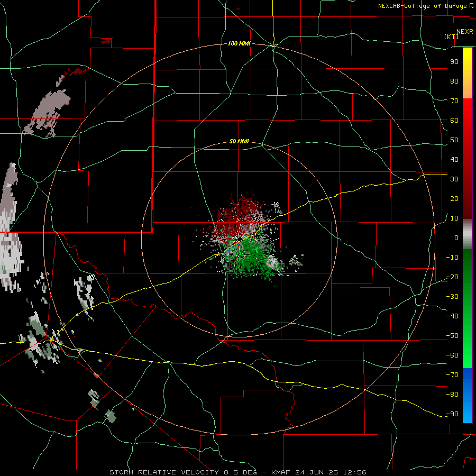Click the 80 value on the velocity scale
The width and height of the screenshot is (476, 476).
454,81
